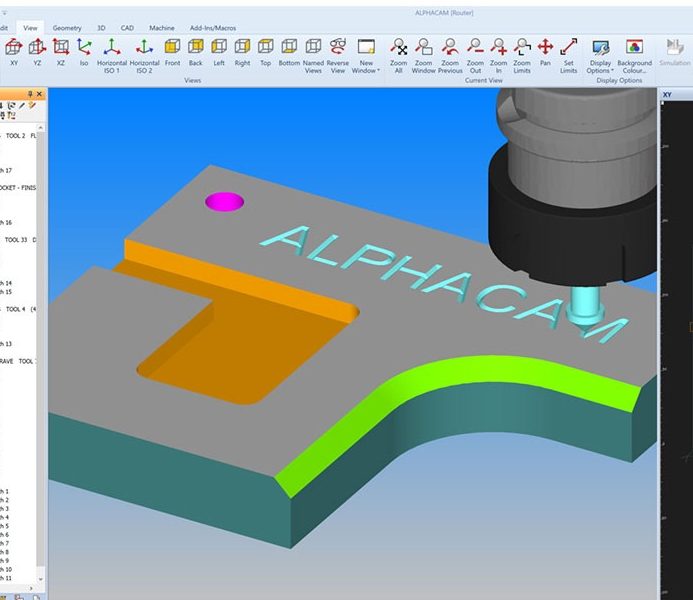Switch to the Machine ribbon tab
Image resolution: width=693 pixels, height=600 pixels.
pyautogui.click(x=161, y=28)
